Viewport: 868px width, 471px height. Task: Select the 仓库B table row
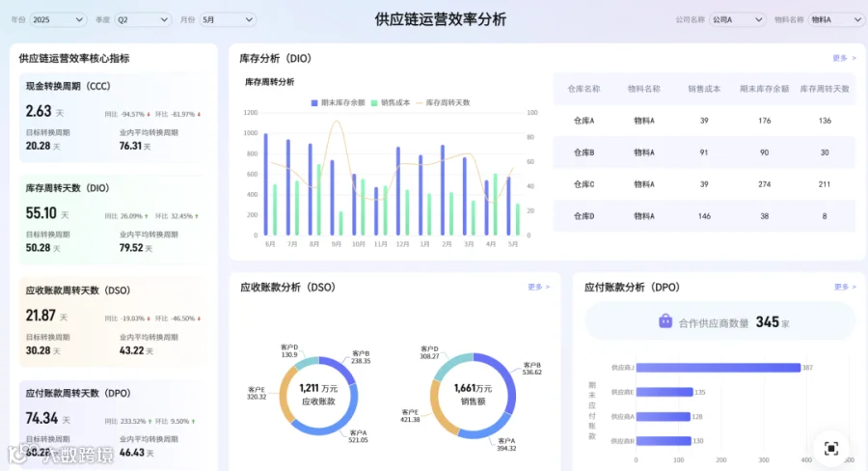704,152
